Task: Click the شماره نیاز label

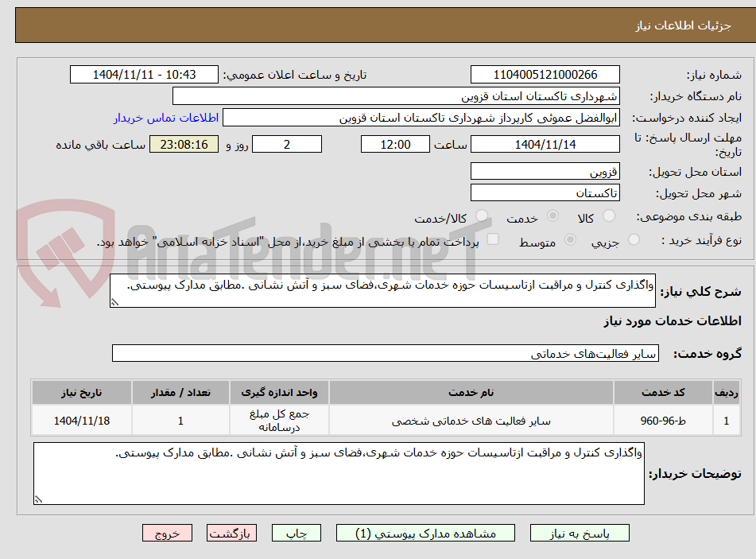Action: [714, 76]
